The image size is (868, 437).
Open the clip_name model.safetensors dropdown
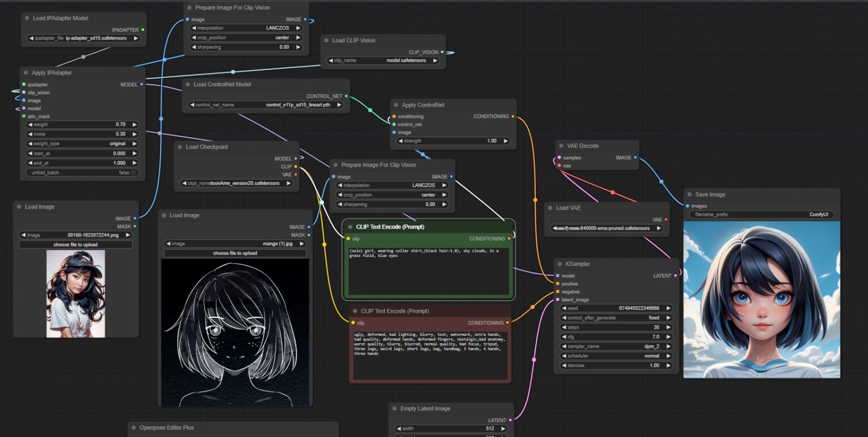[x=384, y=60]
